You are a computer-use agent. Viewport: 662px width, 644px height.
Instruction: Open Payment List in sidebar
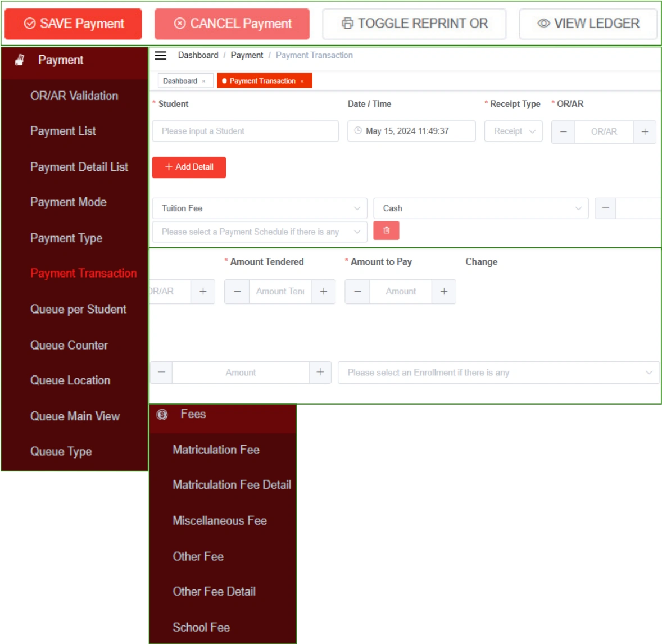(63, 131)
